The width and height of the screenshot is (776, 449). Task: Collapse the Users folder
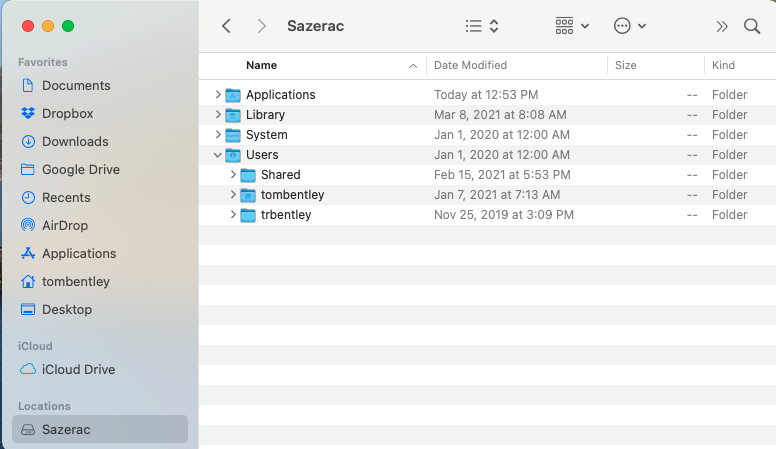[x=218, y=155]
